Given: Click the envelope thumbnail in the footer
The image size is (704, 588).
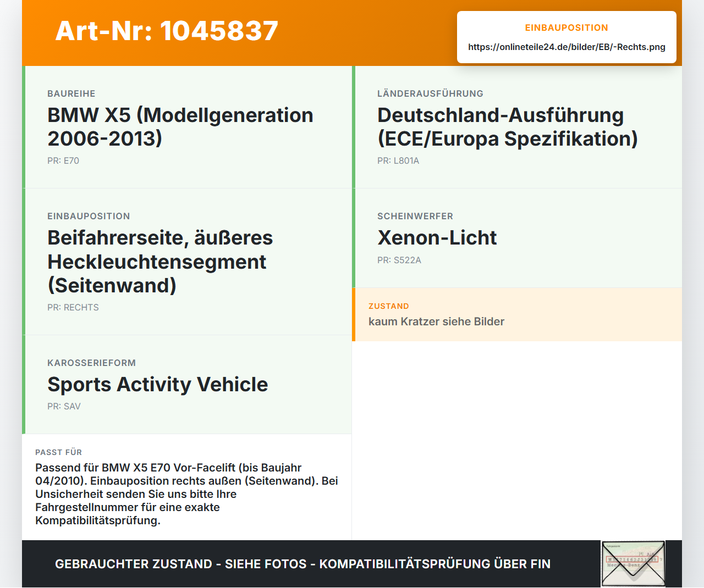Looking at the screenshot, I should [x=633, y=564].
